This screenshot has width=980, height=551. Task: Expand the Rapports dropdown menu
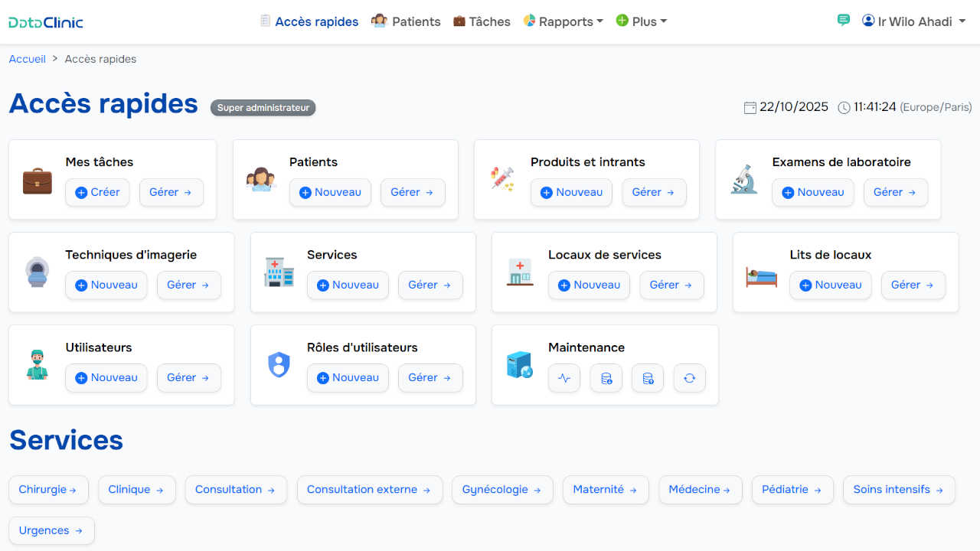tap(563, 21)
